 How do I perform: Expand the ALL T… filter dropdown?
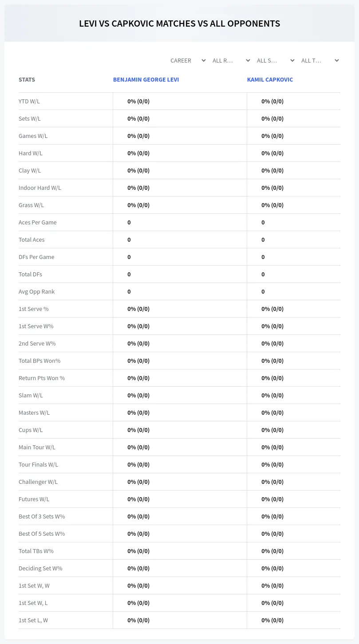coord(320,60)
